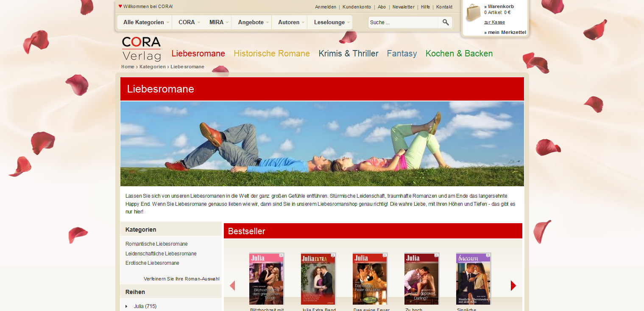Open the Kundenkonto link
The image size is (644, 311).
[357, 7]
